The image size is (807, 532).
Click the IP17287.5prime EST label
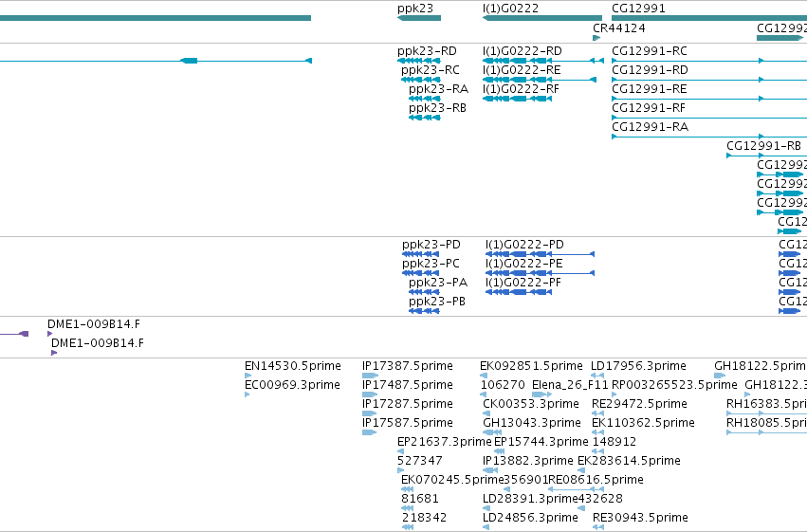[408, 404]
